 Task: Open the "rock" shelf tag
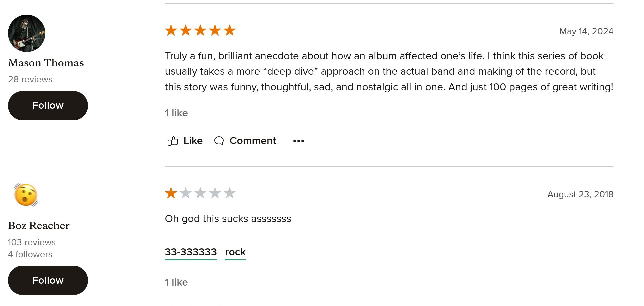pos(235,252)
